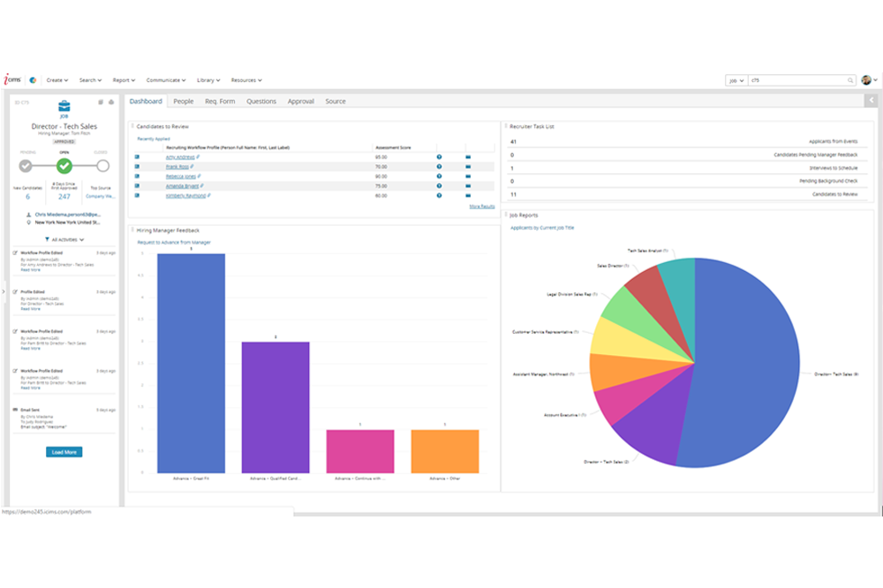Select the Pending status circle

[x=26, y=165]
